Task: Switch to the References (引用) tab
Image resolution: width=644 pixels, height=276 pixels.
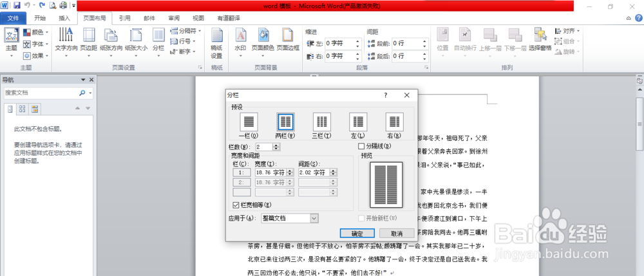Action: pyautogui.click(x=125, y=18)
